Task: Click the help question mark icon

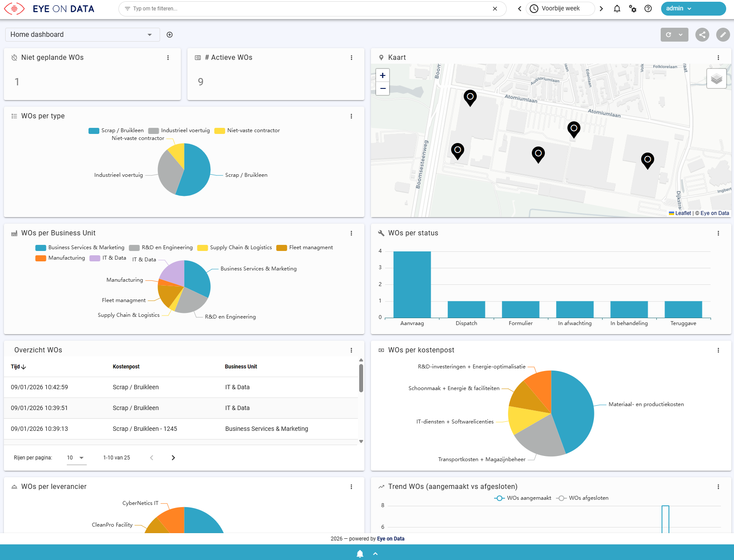Action: (x=648, y=9)
